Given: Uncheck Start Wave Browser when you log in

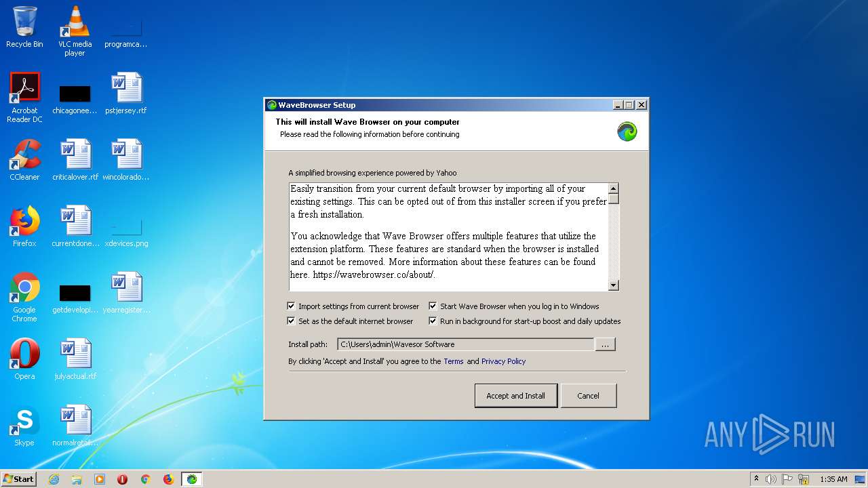Looking at the screenshot, I should (x=433, y=306).
